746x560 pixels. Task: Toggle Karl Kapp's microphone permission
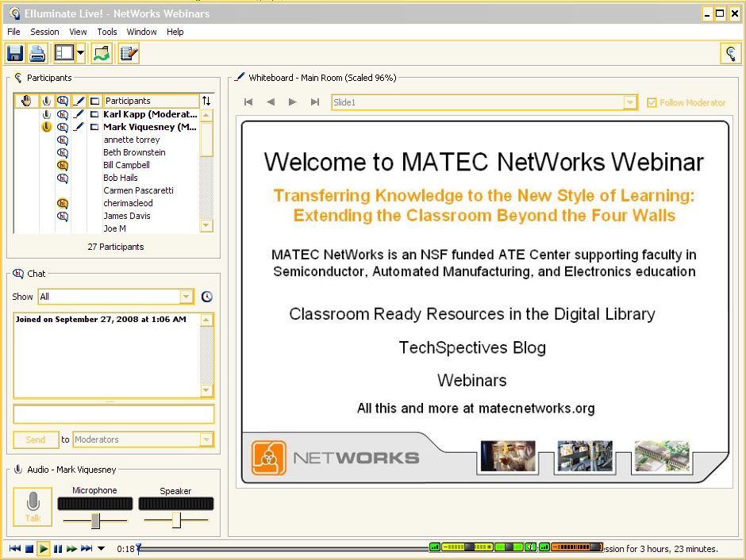point(46,114)
